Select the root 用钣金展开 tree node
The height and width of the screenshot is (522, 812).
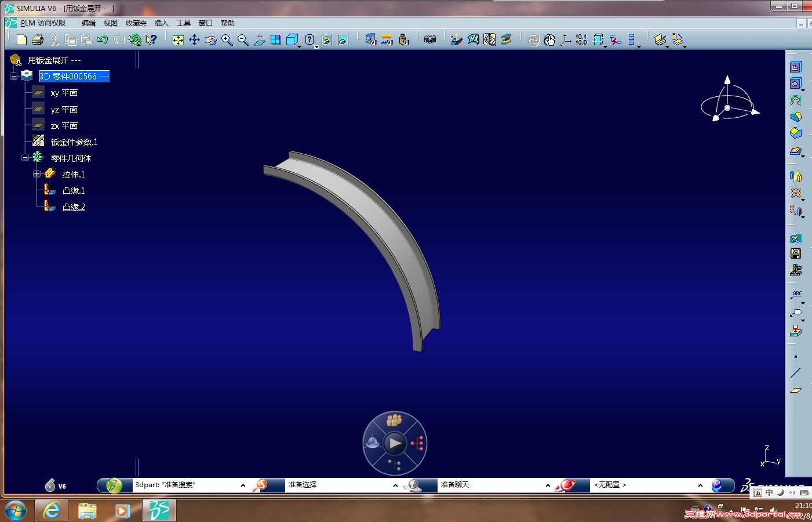tap(54, 60)
